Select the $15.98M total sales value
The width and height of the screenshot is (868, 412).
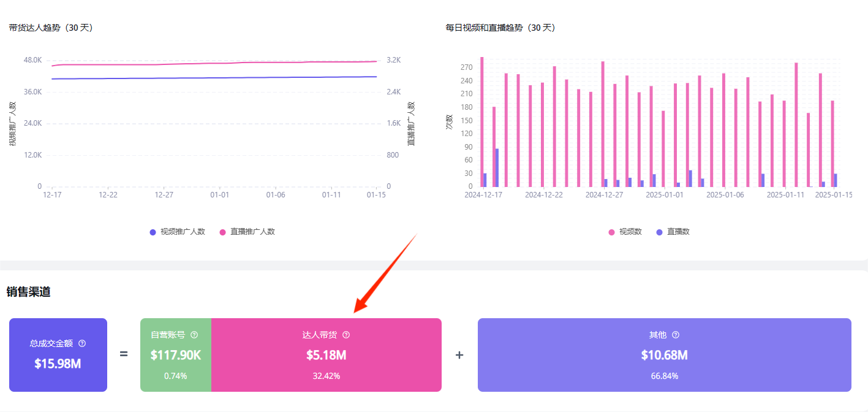(x=58, y=364)
